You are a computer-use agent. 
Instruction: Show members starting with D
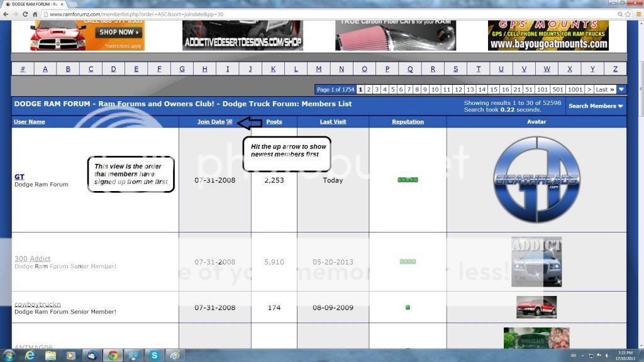coord(113,69)
